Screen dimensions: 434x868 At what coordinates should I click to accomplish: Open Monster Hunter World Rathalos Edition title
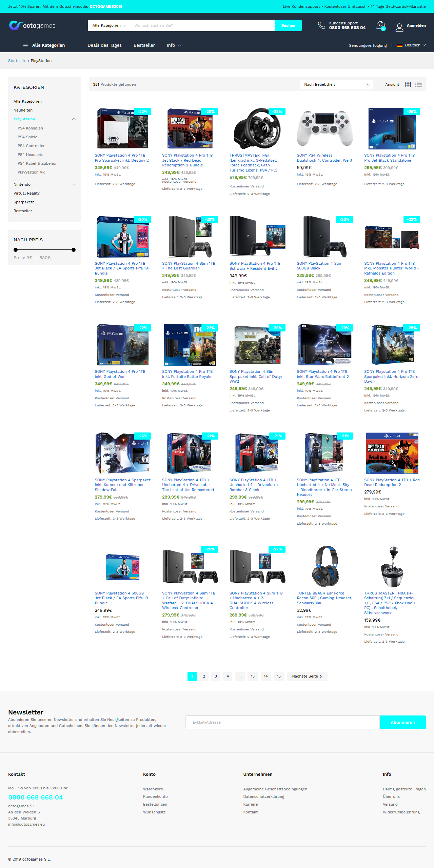392,268
